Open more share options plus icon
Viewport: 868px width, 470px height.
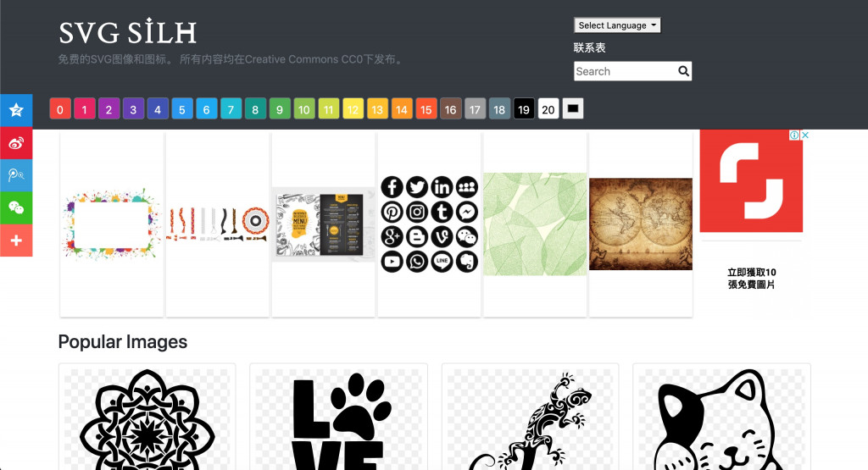[x=16, y=241]
